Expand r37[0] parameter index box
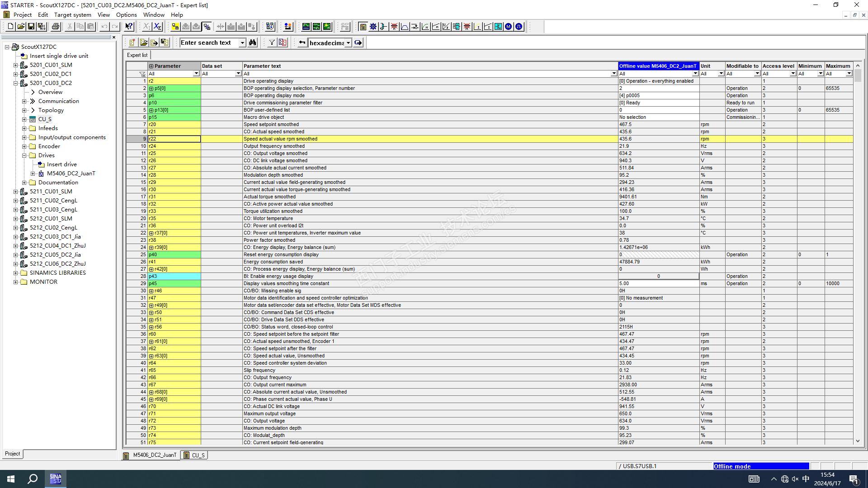This screenshot has height=488, width=868. 151,233
